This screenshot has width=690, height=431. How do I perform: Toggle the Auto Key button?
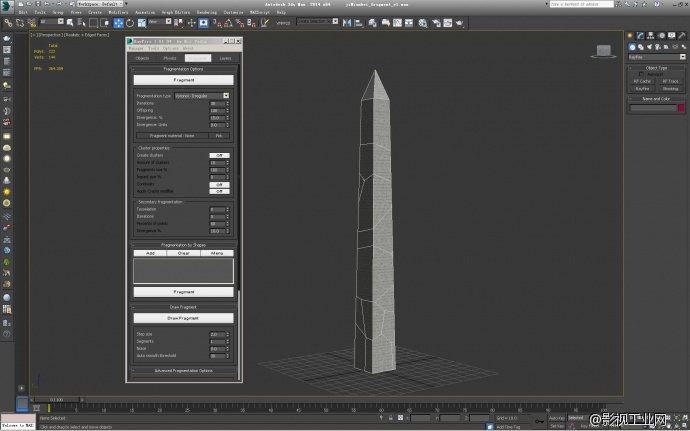tap(557, 418)
